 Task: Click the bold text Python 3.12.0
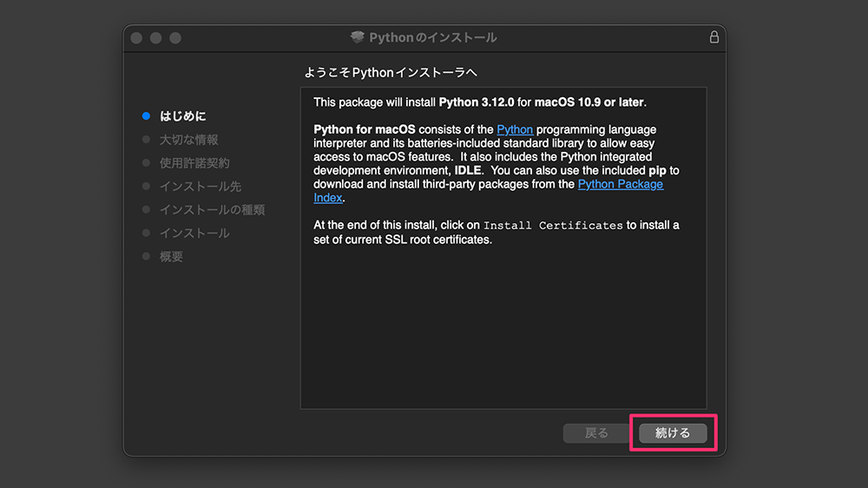coord(477,102)
